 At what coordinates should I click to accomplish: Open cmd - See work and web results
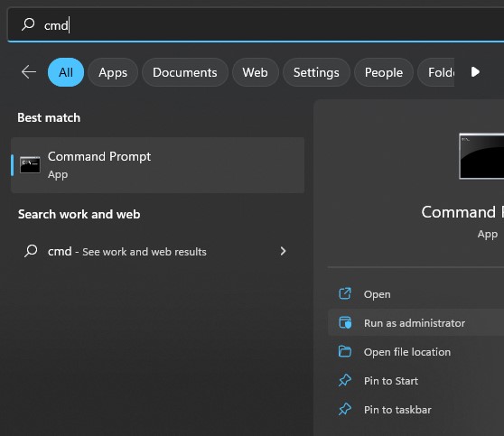157,251
